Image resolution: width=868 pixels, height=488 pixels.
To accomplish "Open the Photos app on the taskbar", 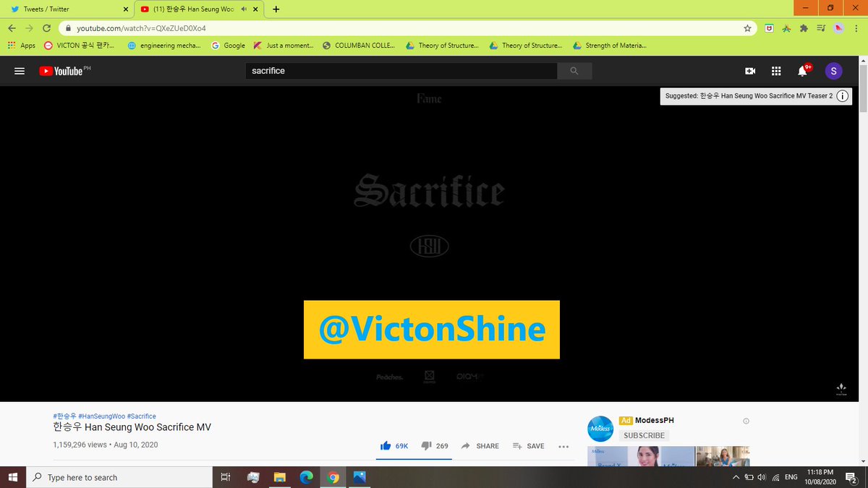I will (359, 477).
